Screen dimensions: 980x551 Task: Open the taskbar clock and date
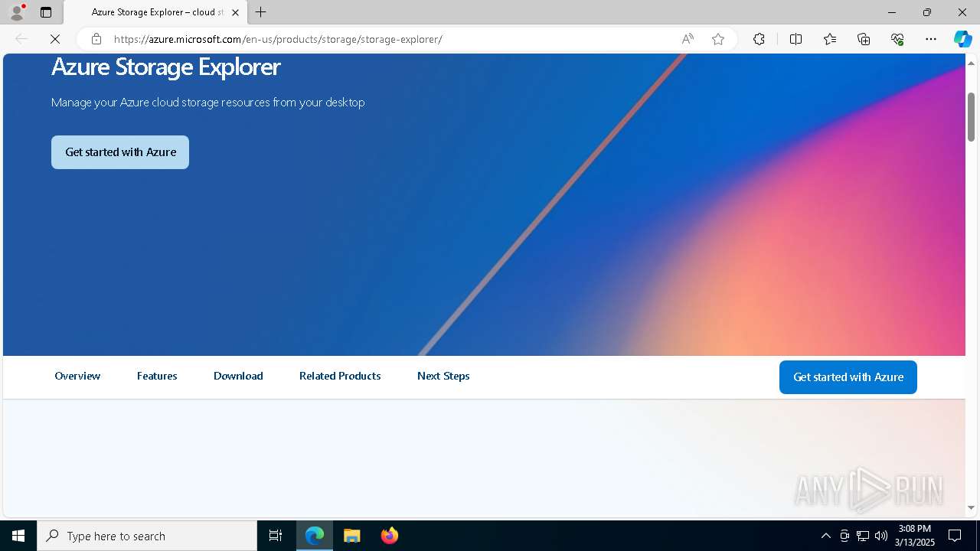tap(915, 536)
